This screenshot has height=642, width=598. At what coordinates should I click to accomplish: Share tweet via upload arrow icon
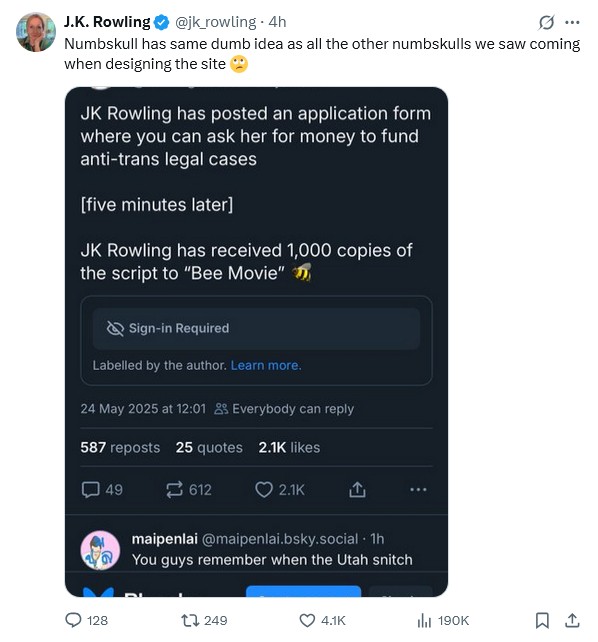(x=572, y=620)
